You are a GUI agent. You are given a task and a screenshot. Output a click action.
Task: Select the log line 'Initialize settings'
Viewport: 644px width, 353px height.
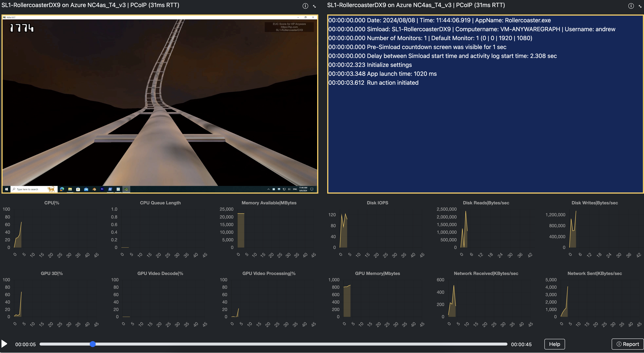[370, 65]
